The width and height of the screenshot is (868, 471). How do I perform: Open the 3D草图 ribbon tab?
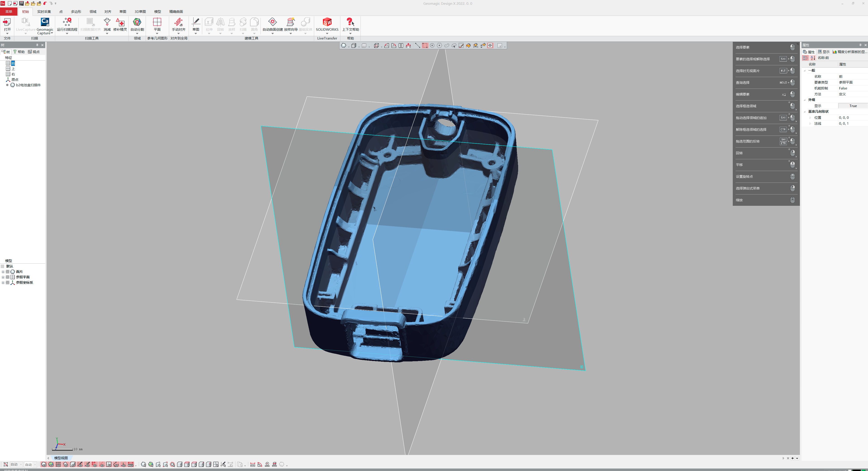140,12
